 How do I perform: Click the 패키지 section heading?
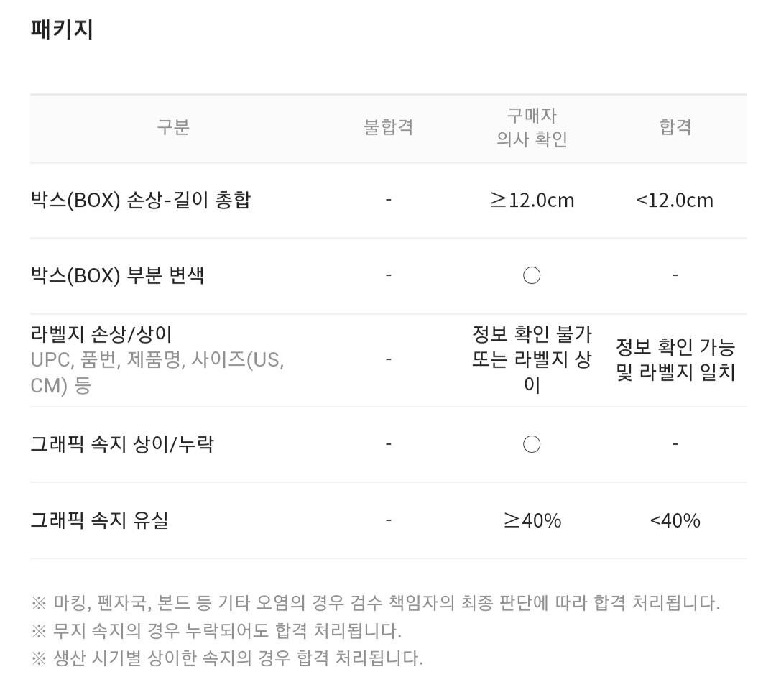62,29
